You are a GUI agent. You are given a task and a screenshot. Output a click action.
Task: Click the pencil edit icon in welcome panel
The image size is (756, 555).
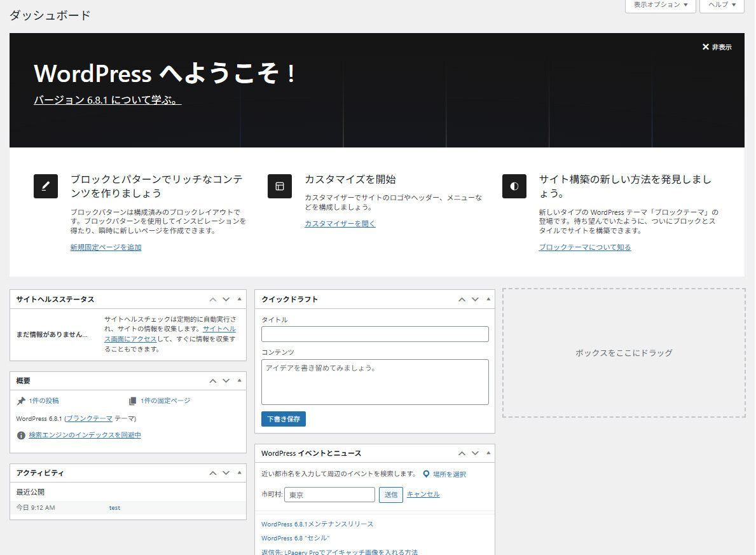click(x=46, y=186)
